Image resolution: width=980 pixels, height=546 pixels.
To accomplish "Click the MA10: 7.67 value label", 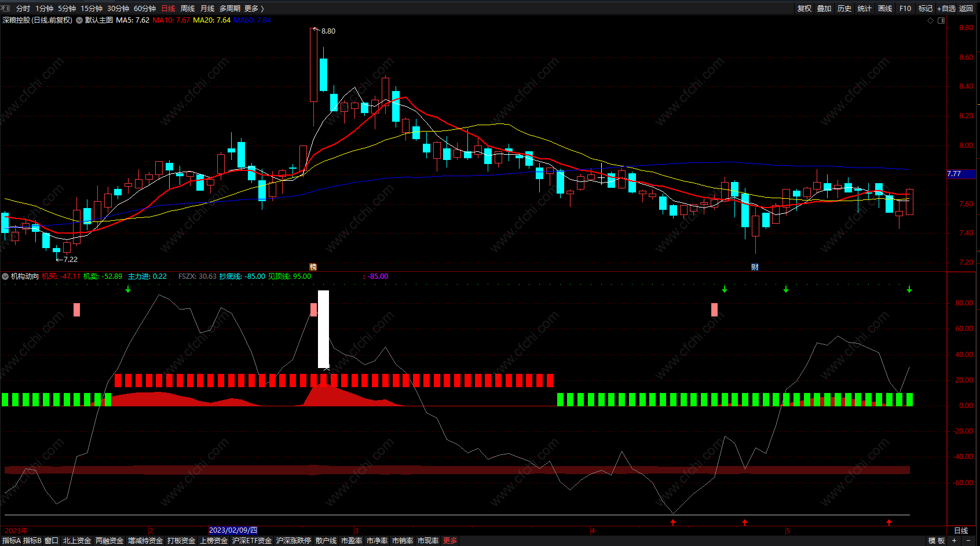I will point(171,20).
